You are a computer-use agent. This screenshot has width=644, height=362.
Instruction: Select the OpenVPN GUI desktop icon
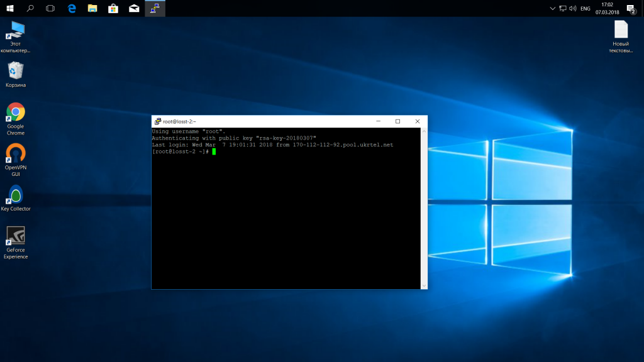click(x=16, y=154)
